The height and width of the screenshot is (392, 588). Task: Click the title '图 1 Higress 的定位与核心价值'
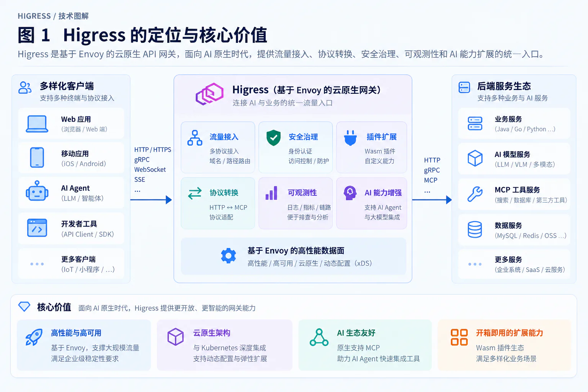click(142, 35)
